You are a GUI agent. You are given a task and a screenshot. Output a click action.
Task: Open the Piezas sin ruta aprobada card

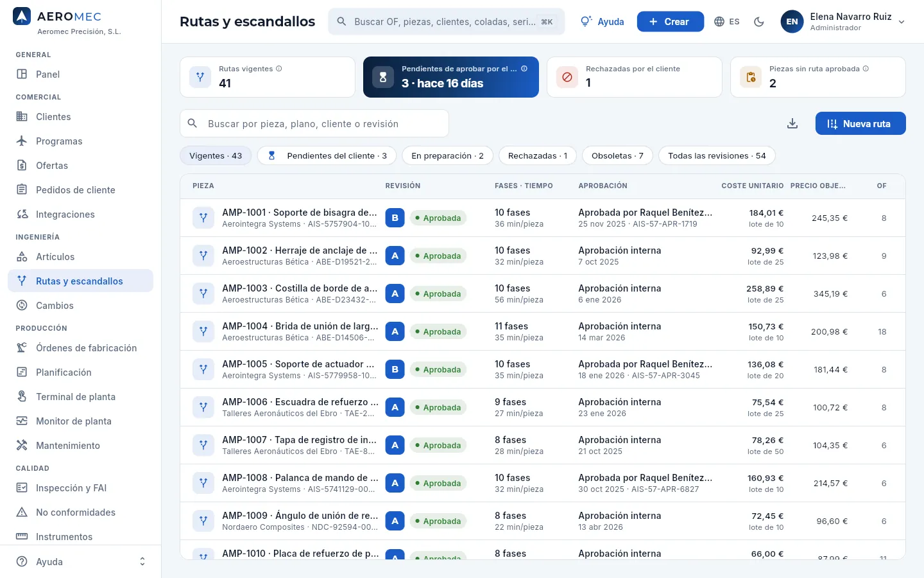point(818,77)
